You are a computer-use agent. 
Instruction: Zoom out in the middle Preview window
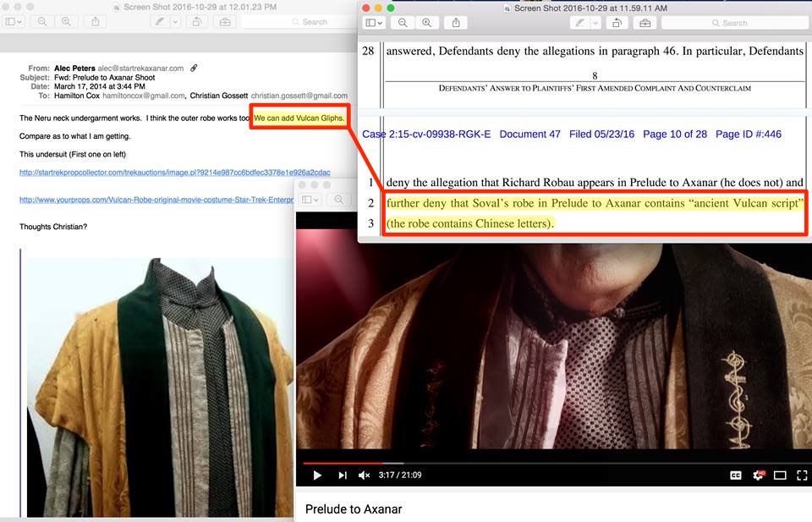338,200
